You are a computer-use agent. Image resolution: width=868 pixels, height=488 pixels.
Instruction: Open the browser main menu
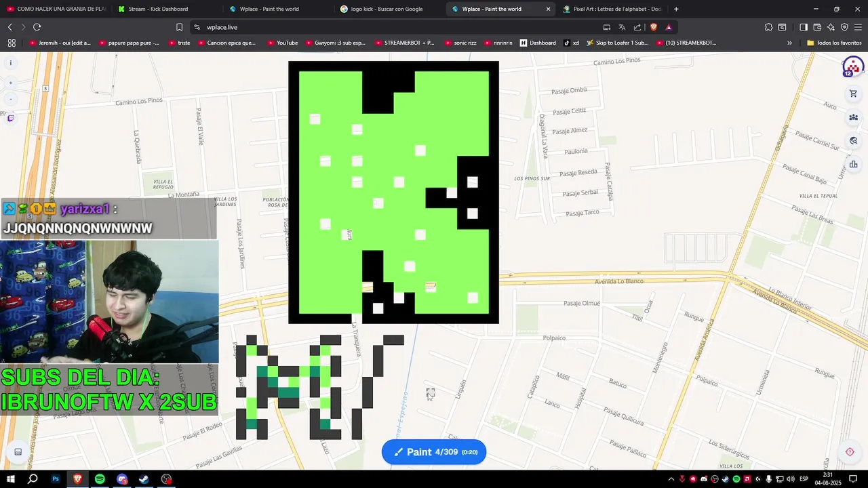[x=858, y=27]
